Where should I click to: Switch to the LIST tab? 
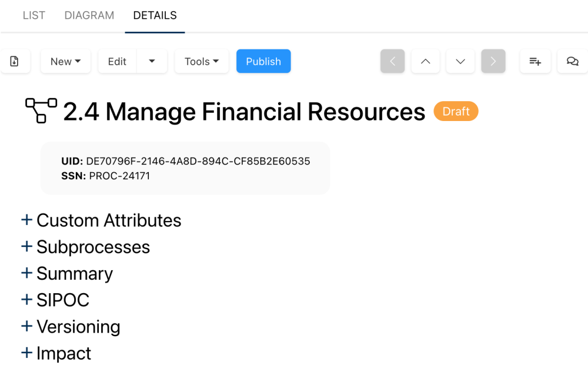pos(34,16)
